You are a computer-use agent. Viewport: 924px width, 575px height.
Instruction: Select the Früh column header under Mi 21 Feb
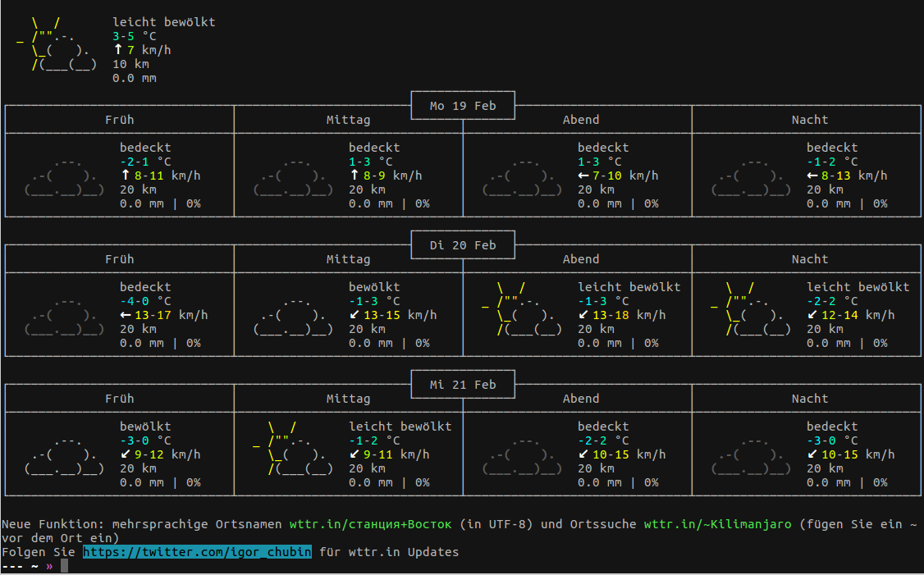[120, 399]
